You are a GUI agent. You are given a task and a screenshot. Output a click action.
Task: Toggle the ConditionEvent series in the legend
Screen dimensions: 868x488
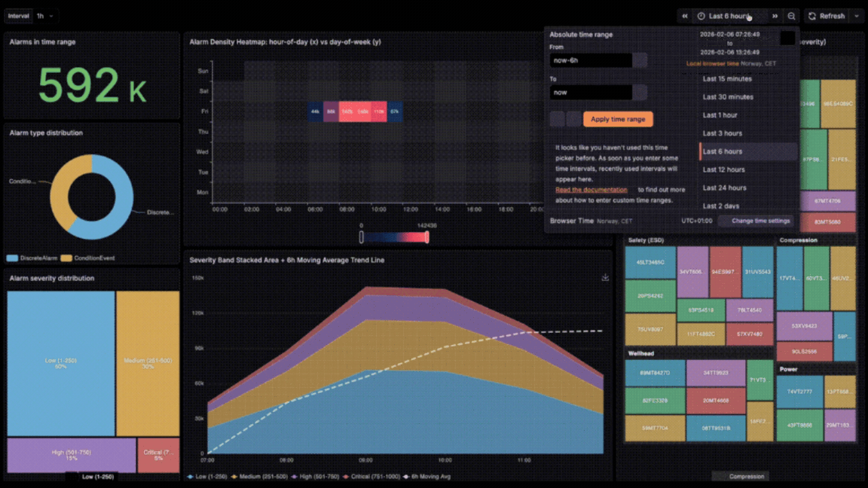(x=89, y=258)
